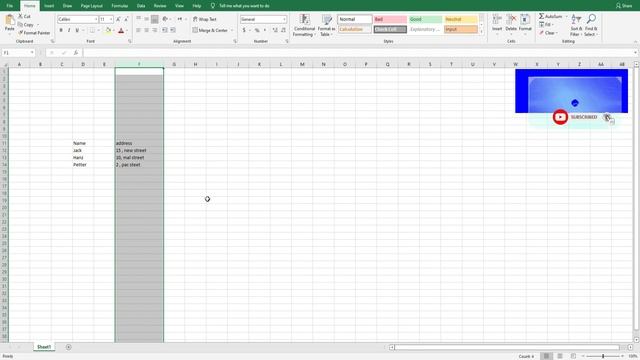This screenshot has width=640, height=360.
Task: Select the Sheet1 tab
Action: coord(44,347)
